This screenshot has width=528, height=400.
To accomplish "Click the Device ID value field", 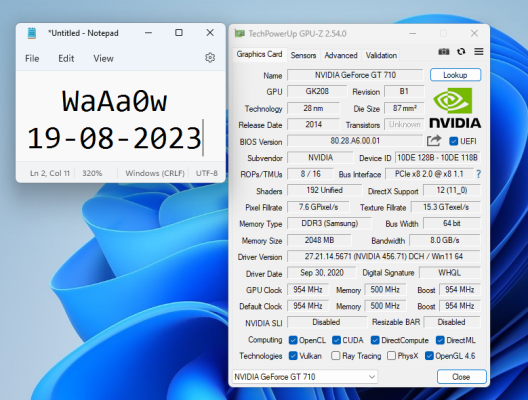I will click(437, 158).
